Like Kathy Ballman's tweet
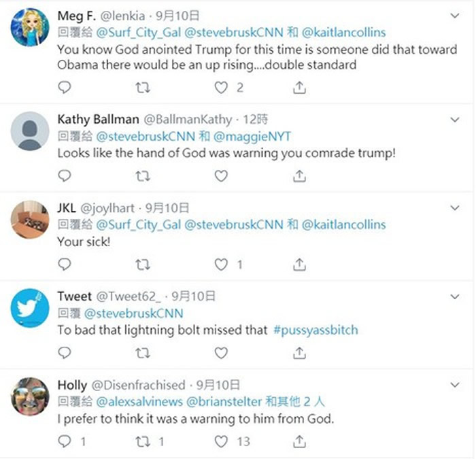Image resolution: width=476 pixels, height=459 pixels. (221, 175)
